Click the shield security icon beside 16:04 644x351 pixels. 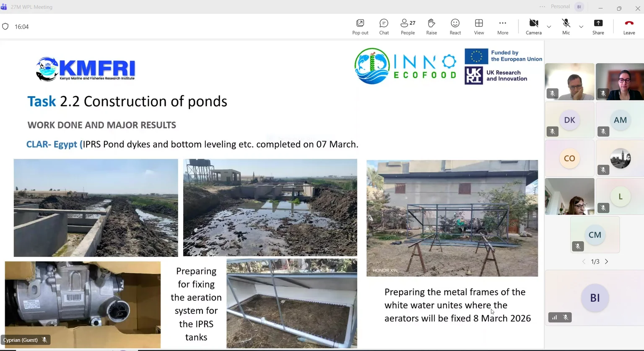coord(5,26)
